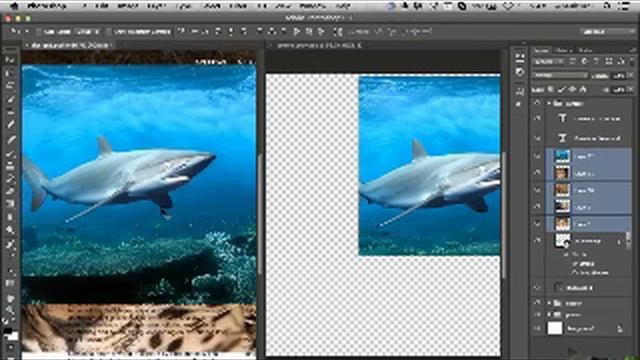Select the Clone Stamp tool
Viewport: 640px width, 360px height.
pos(10,166)
